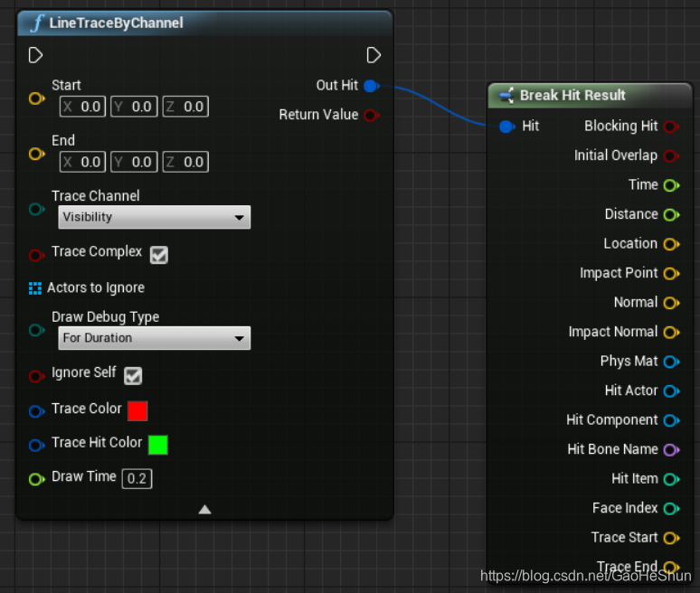Viewport: 700px width, 593px height.
Task: Click the Out Hit output pin
Action: [372, 86]
